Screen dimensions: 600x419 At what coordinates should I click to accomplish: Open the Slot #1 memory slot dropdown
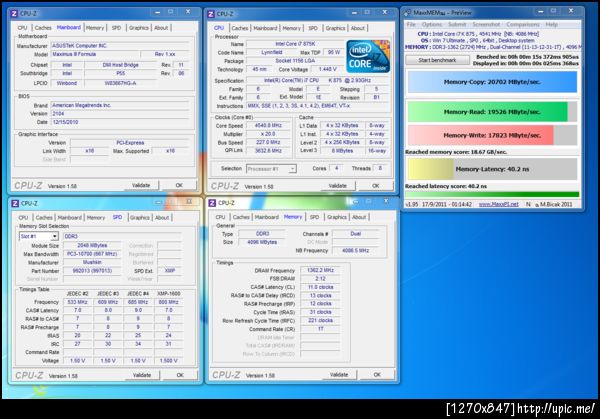(x=54, y=236)
